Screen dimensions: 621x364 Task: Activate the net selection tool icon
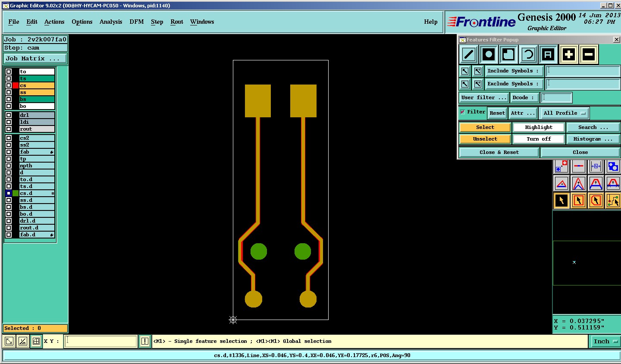point(613,201)
